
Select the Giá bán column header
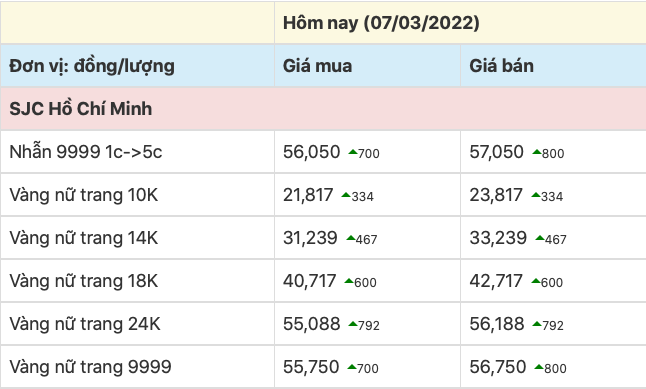coord(501,66)
